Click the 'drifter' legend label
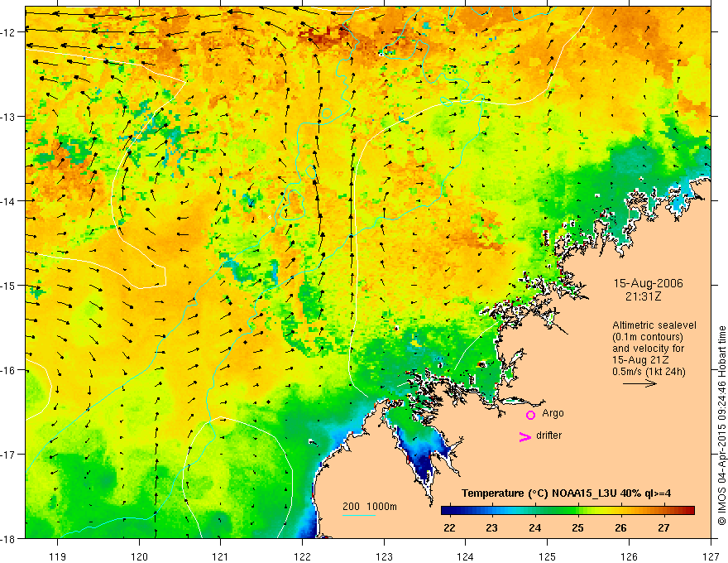This screenshot has width=728, height=563. (548, 435)
